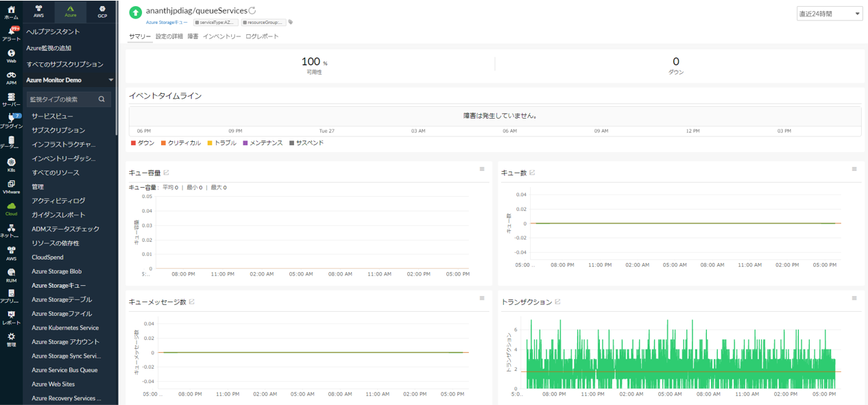
Task: Click the 管理 gear icon at sidebar bottom
Action: coord(11,338)
